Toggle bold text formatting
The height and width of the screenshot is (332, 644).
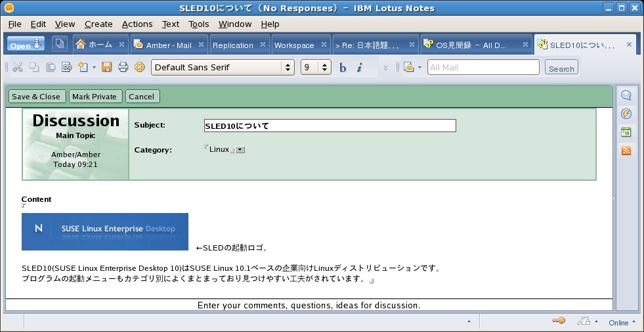click(343, 68)
